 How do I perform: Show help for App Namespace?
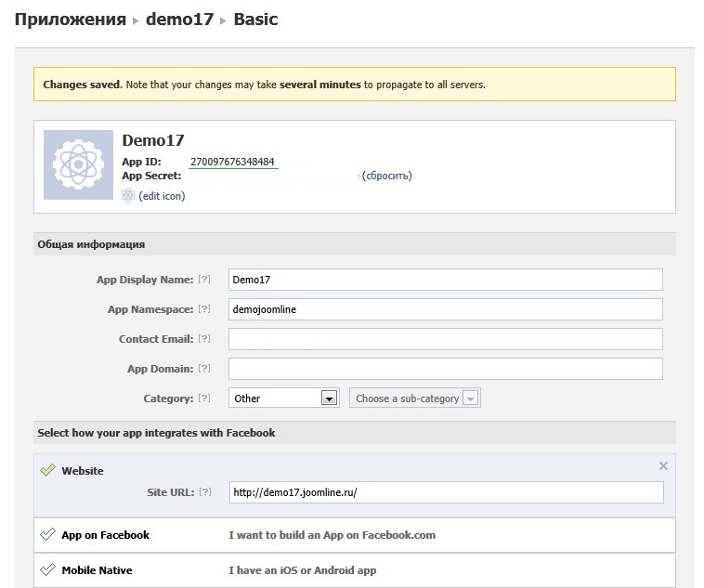[x=204, y=308]
